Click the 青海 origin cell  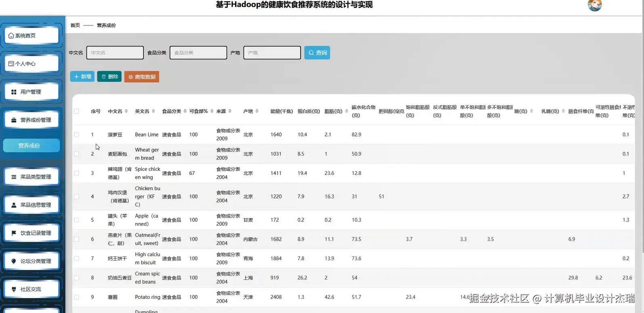(x=248, y=258)
